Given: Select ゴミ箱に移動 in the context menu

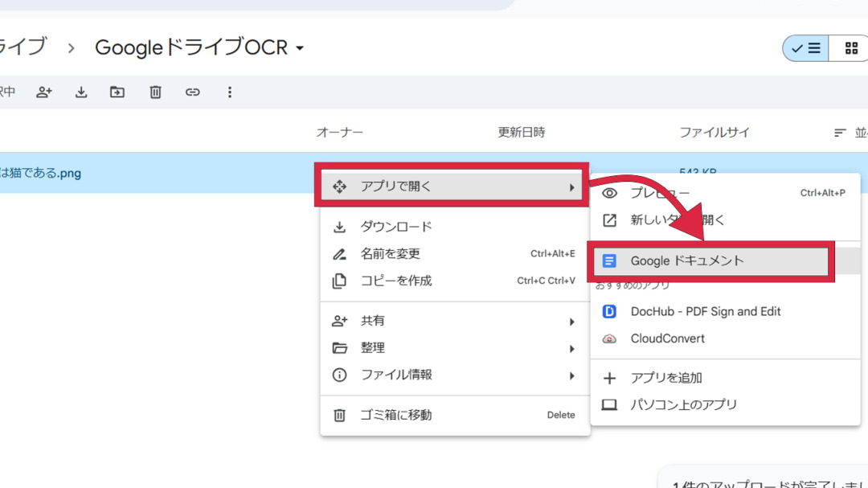Looking at the screenshot, I should click(398, 415).
